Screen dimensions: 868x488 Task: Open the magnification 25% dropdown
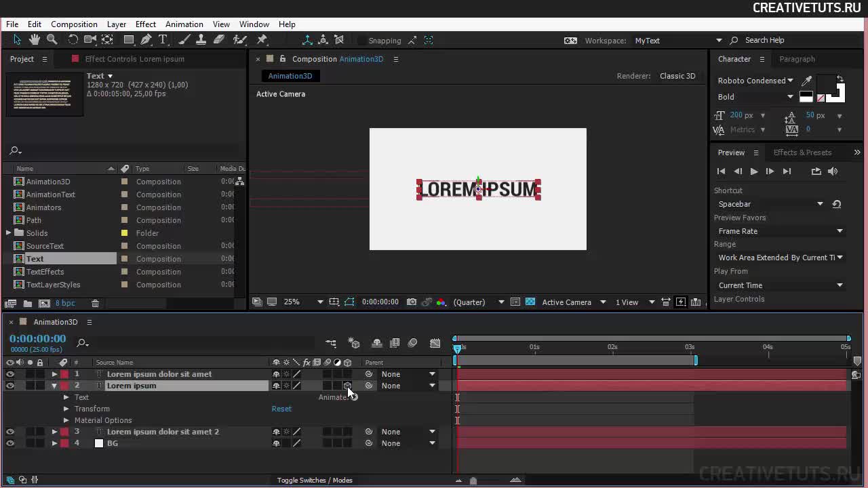click(x=303, y=302)
